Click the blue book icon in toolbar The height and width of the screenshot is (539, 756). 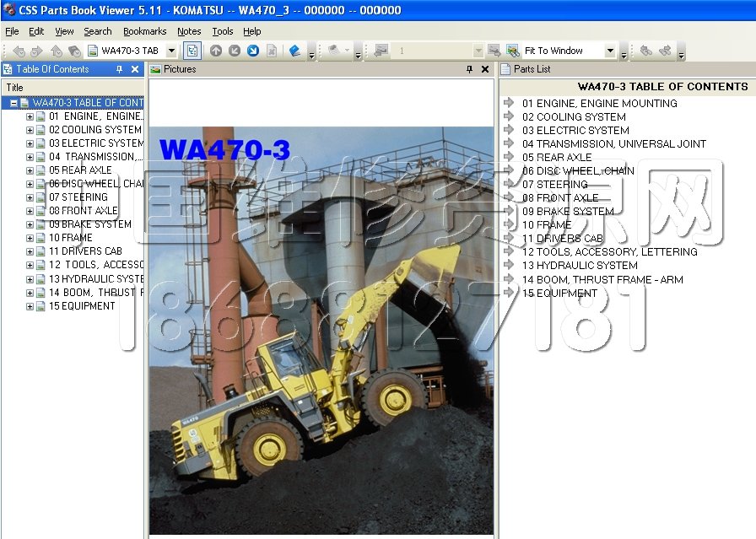(294, 51)
